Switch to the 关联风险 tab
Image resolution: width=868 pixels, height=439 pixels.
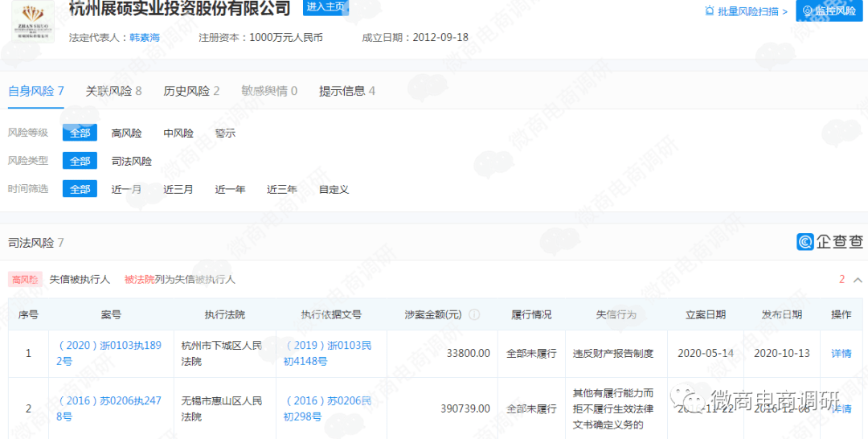point(113,91)
